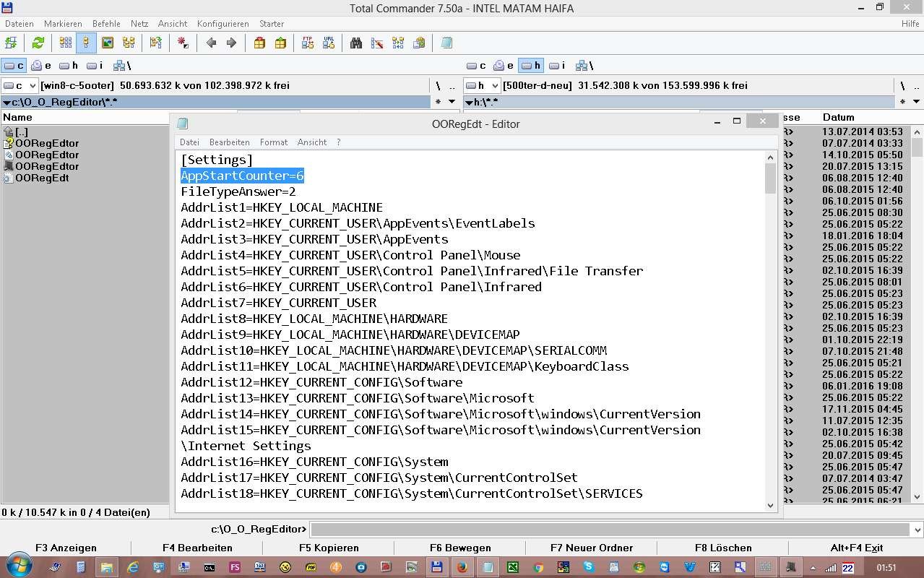Open directory history arrow for left panel path

coord(452,103)
